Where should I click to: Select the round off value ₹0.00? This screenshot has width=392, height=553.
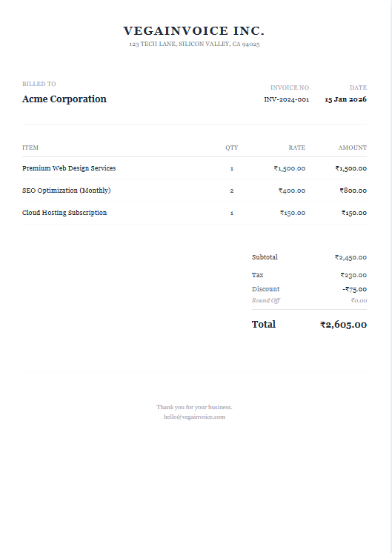[x=359, y=300]
